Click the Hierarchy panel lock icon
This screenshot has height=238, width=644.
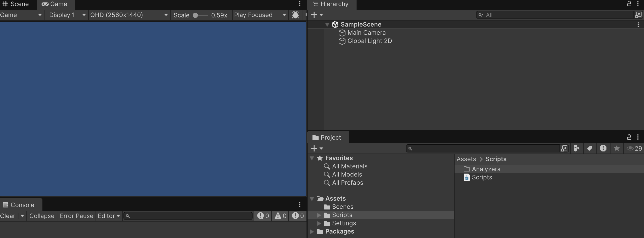click(629, 4)
